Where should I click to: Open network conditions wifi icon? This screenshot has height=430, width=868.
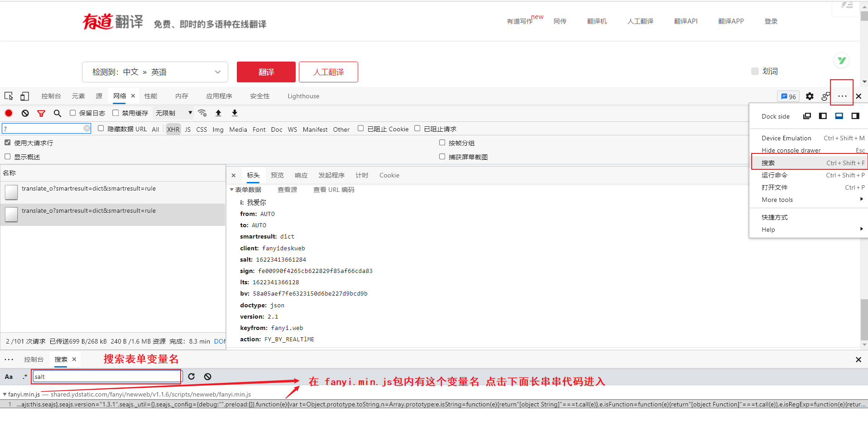pyautogui.click(x=202, y=113)
